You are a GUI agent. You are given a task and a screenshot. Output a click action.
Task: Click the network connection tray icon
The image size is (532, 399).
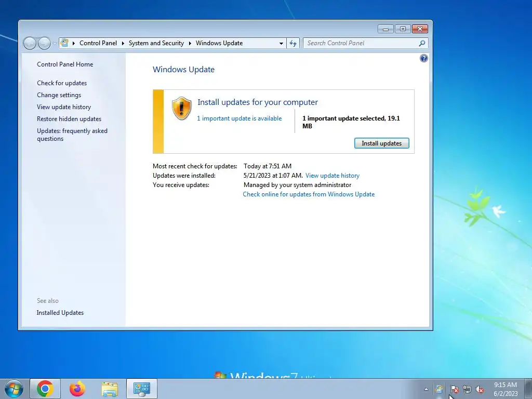coord(467,389)
